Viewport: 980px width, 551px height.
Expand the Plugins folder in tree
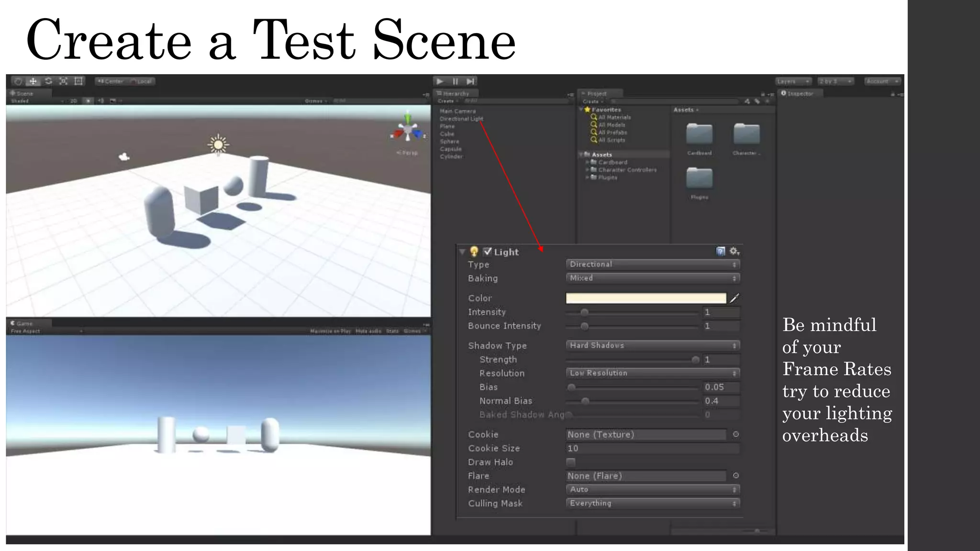(587, 177)
